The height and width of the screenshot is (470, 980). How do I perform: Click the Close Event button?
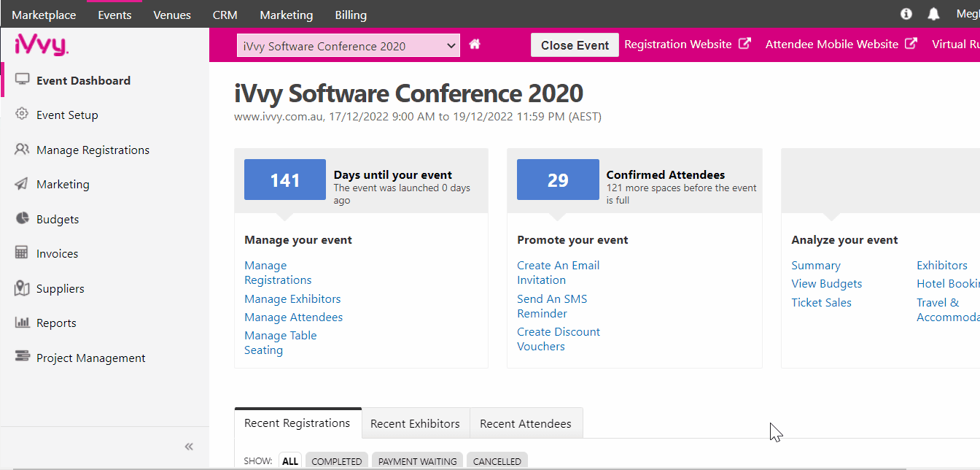coord(575,45)
